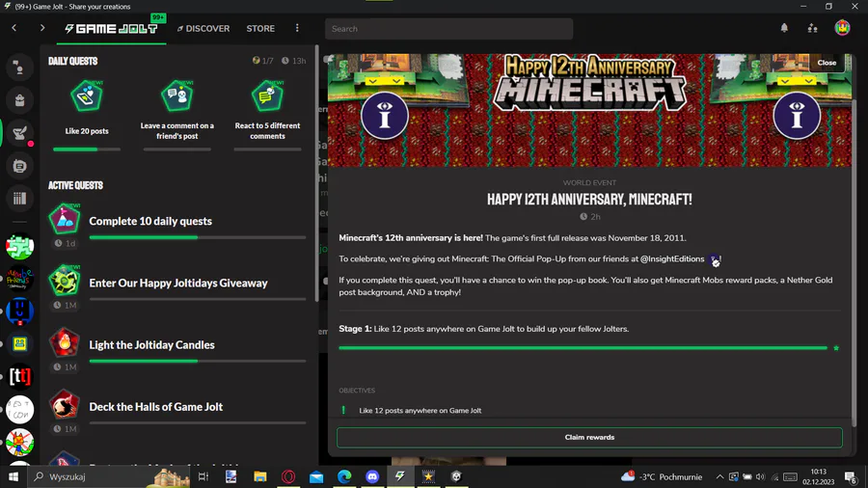Open the @InsightEditions mention link

(x=672, y=258)
